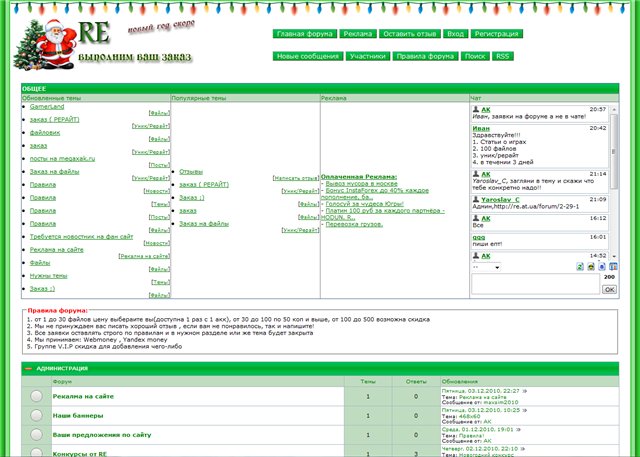The image size is (640, 457).
Task: Click the rightmost chat toolbar icon
Action: [x=612, y=267]
